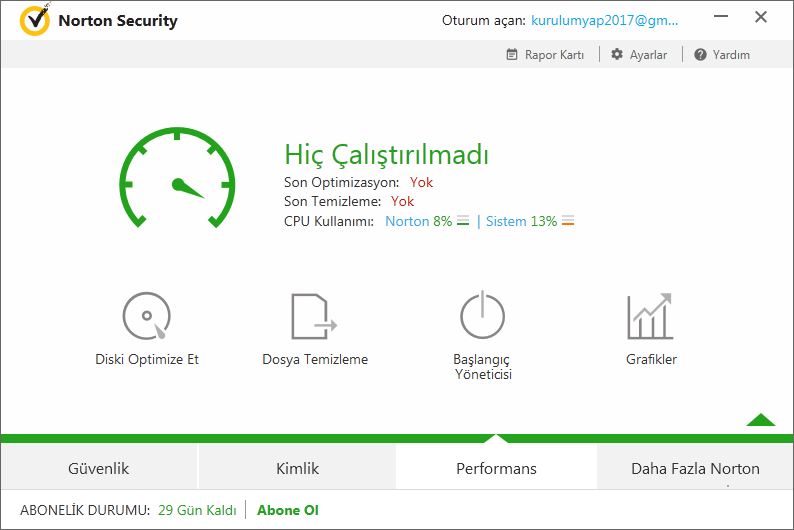Minimize the Norton Security window
Image resolution: width=794 pixels, height=530 pixels.
721,17
